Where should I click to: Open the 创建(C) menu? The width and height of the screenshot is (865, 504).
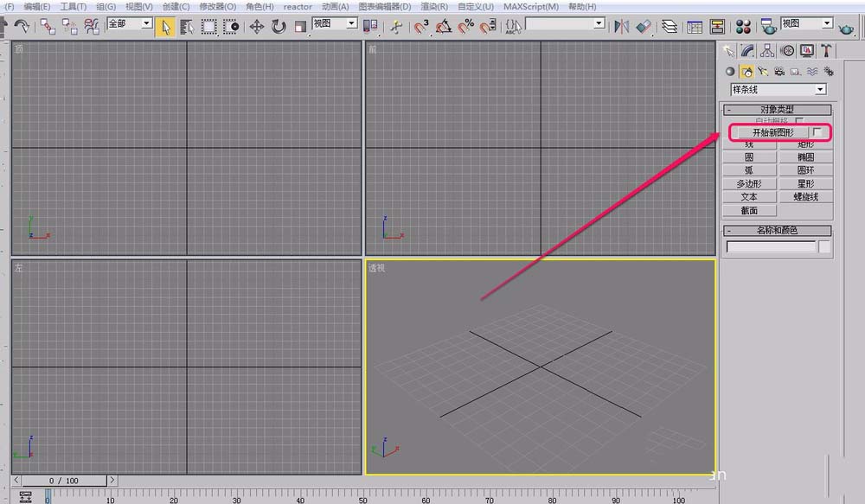pos(176,7)
